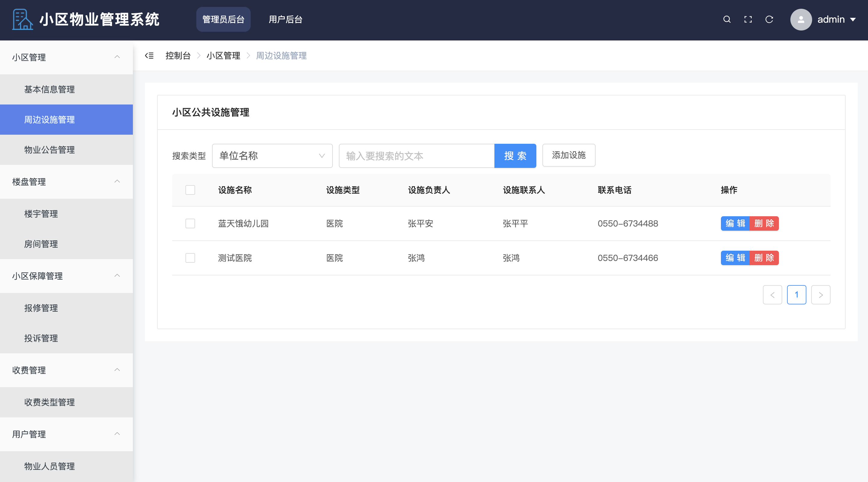Open 物业公告管理 in sidebar

pyautogui.click(x=66, y=150)
